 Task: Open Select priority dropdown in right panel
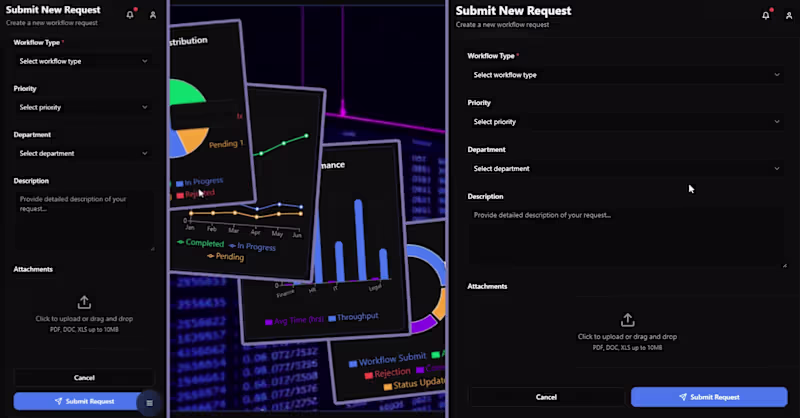click(627, 122)
